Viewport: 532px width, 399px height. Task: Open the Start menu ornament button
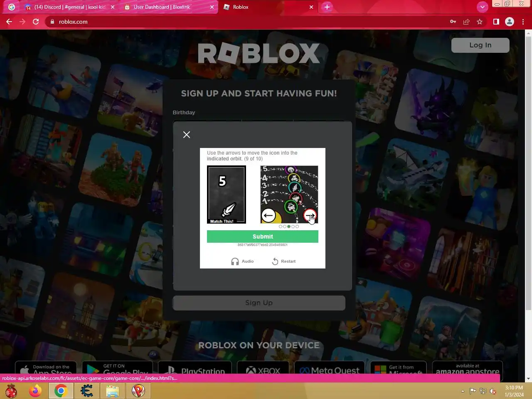coord(11,391)
